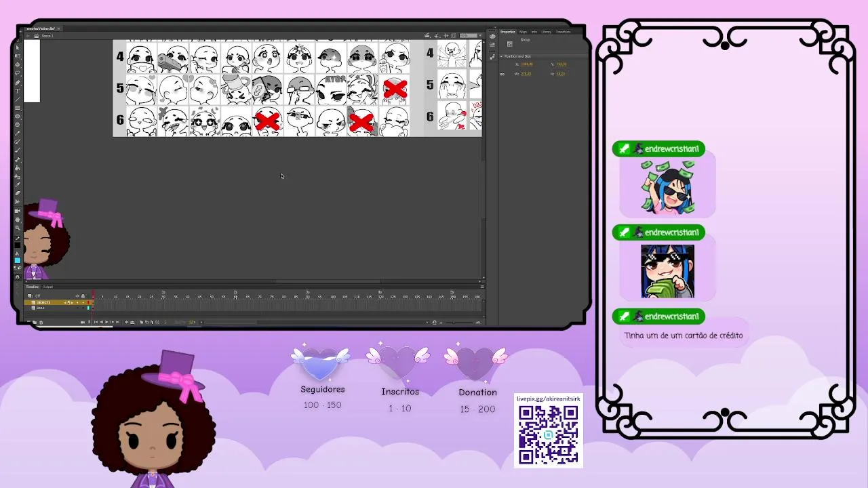Select the Hand tool
This screenshot has height=488, width=868.
(18, 219)
